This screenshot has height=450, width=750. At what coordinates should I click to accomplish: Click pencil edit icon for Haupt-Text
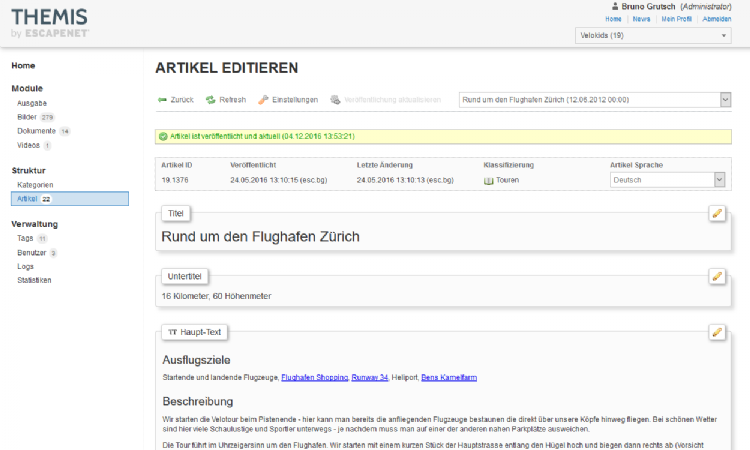[716, 331]
